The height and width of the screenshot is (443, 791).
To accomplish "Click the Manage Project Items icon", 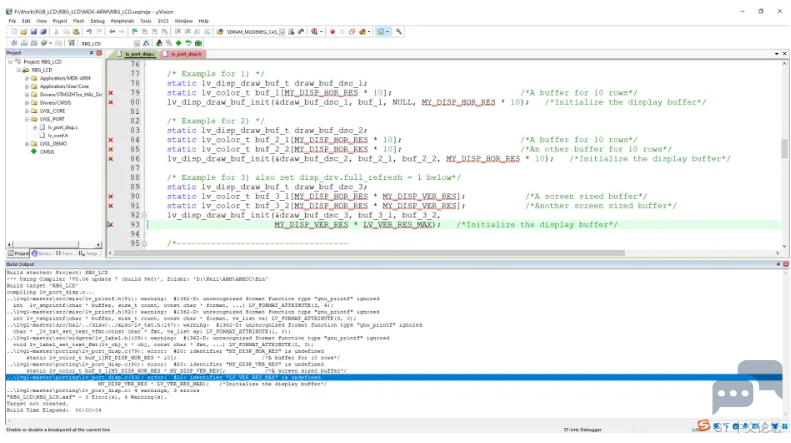I will coord(159,43).
